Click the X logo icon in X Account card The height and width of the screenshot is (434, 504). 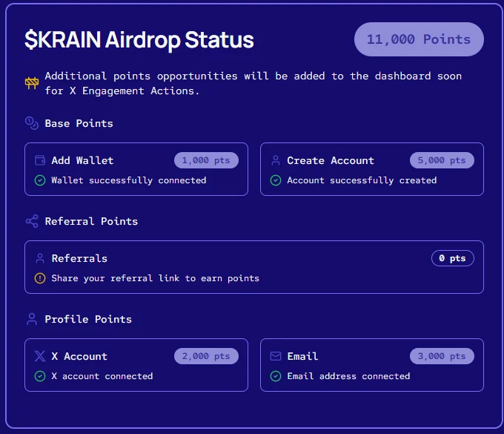point(40,356)
